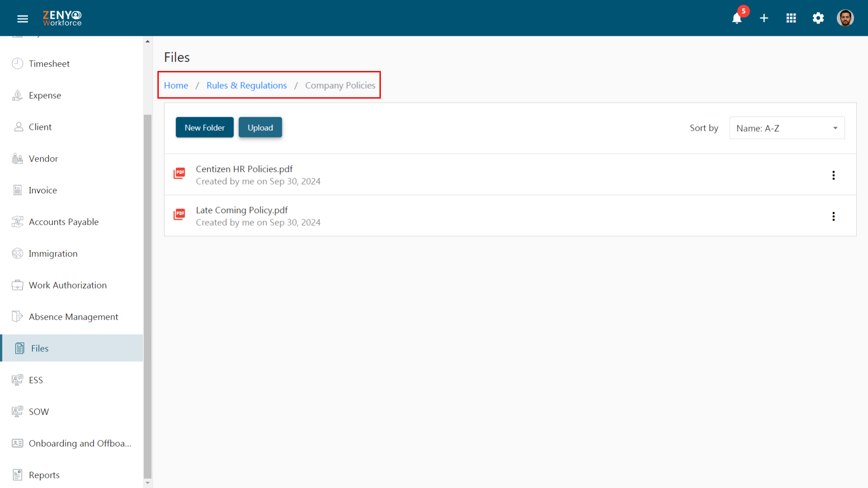The height and width of the screenshot is (488, 868).
Task: Click the PDF icon for Late Coming Policy
Action: (x=180, y=214)
